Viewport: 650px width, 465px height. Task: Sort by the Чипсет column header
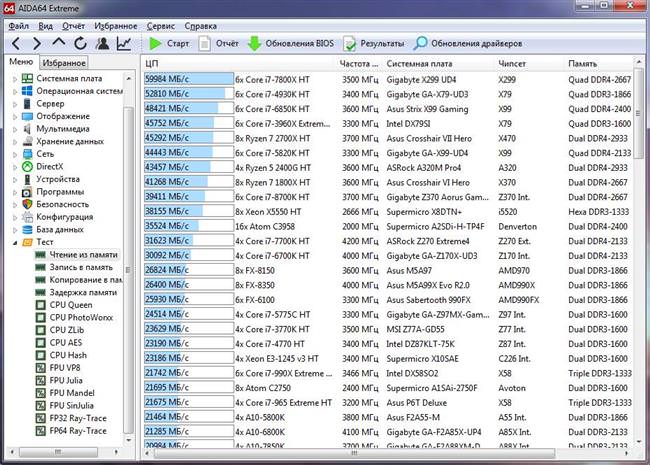(x=530, y=63)
